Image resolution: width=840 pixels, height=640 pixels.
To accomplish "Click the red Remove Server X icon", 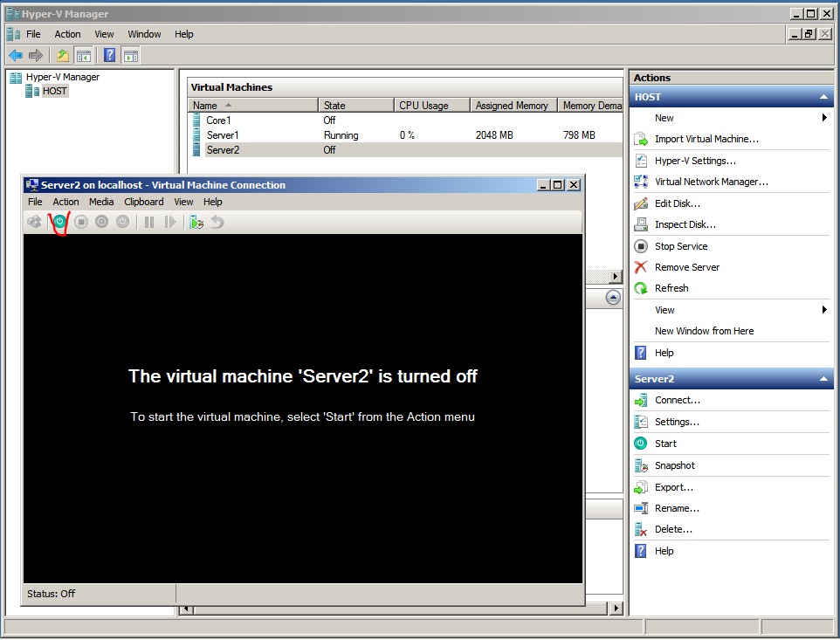I will [641, 267].
